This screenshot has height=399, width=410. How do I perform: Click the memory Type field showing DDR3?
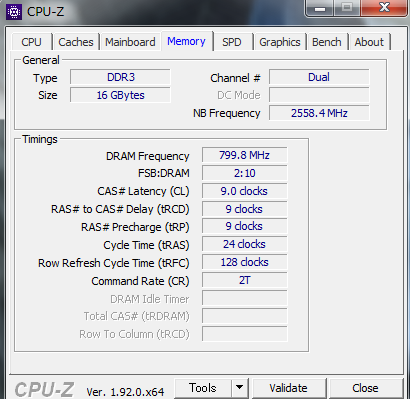(x=120, y=77)
